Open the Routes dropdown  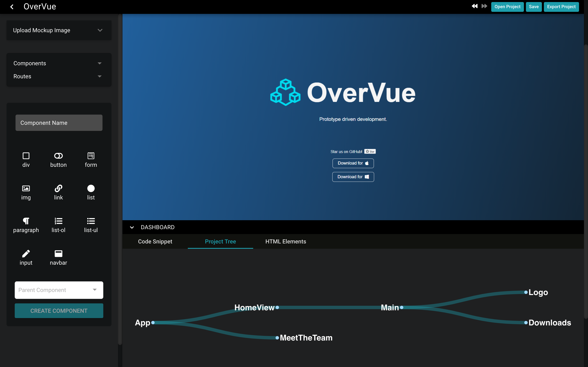pos(99,76)
